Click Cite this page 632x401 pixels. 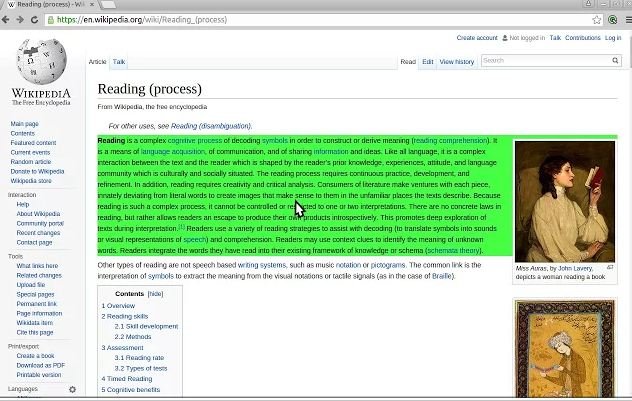pos(35,332)
